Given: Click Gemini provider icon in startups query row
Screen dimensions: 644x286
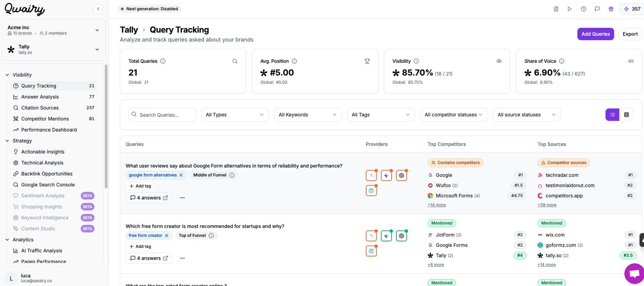Looking at the screenshot, I should pyautogui.click(x=386, y=236).
